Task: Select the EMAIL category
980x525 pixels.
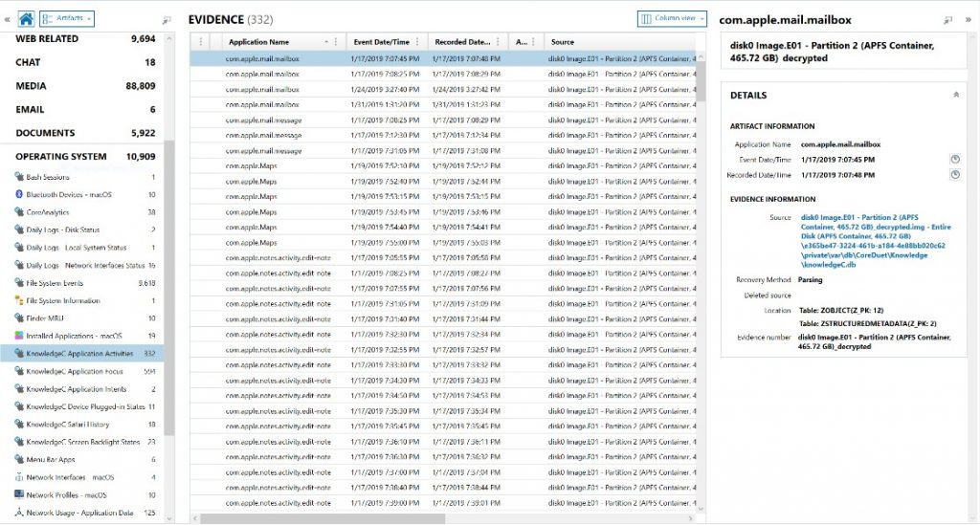Action: click(x=85, y=109)
